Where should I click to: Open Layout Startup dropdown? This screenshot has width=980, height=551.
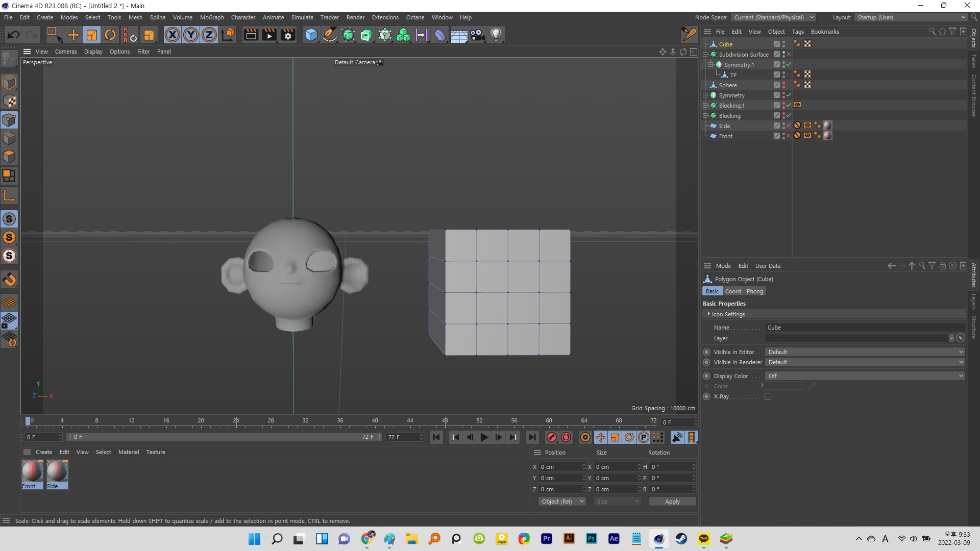911,17
